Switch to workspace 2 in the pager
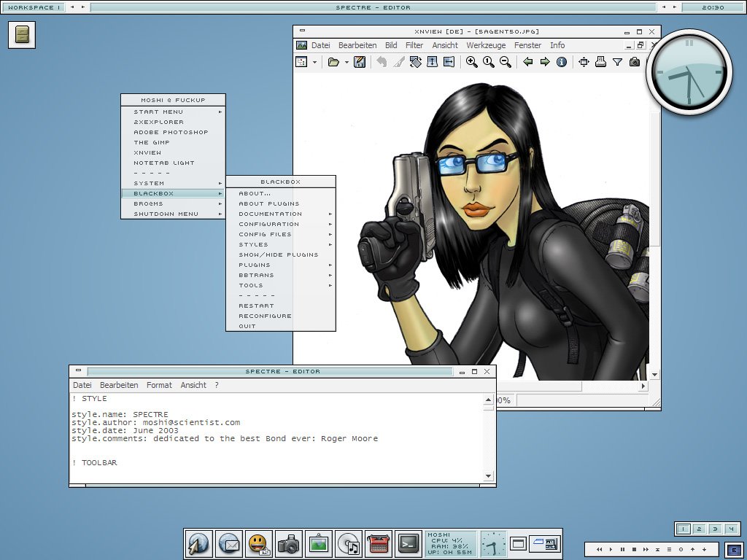 coord(699,529)
